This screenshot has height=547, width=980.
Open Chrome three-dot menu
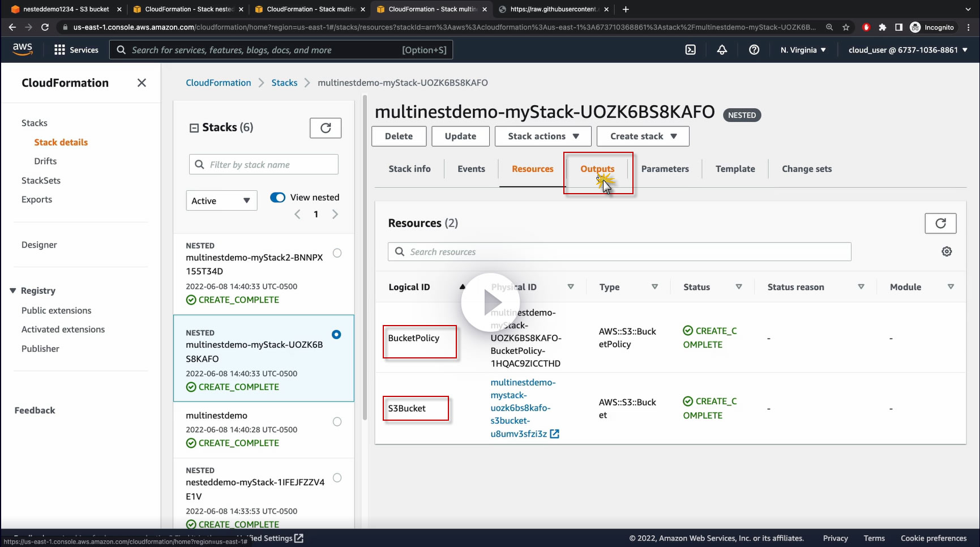coord(969,27)
